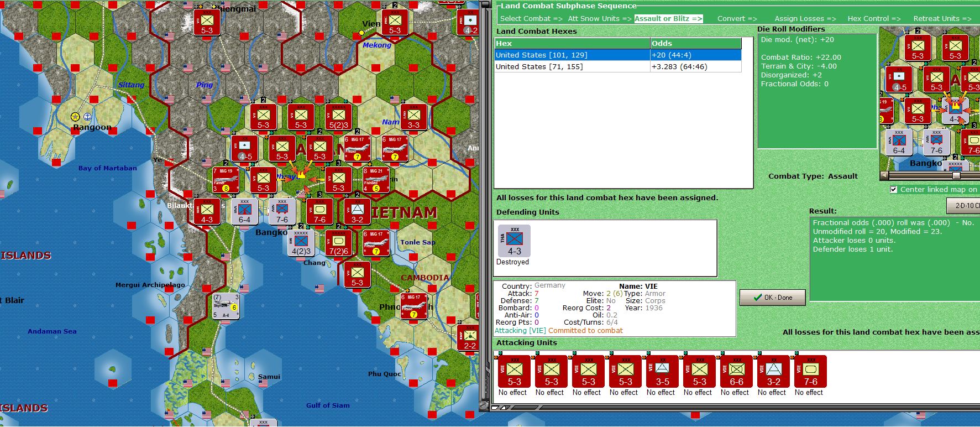The image size is (980, 427).
Task: Click the MiG 21 Fishbed air unit
Action: (x=376, y=180)
